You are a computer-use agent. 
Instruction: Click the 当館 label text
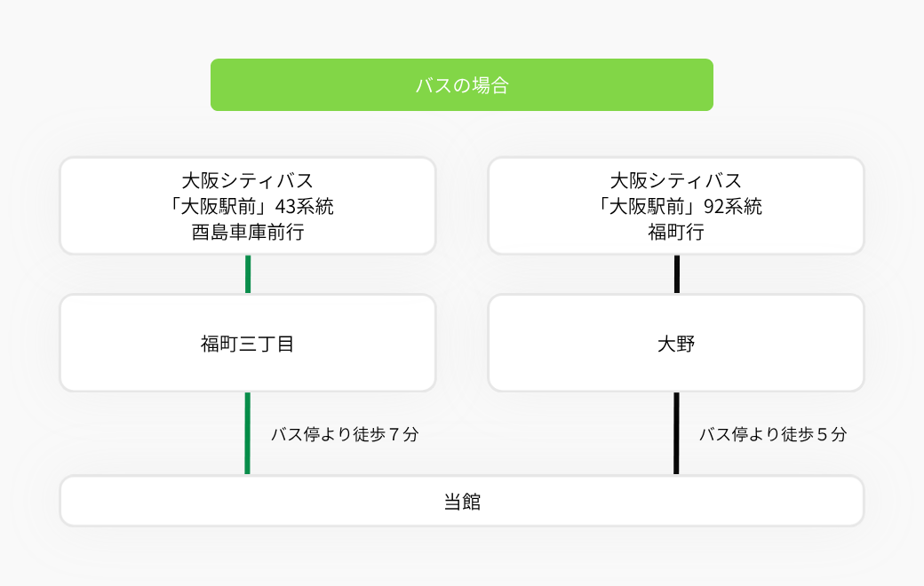[462, 501]
